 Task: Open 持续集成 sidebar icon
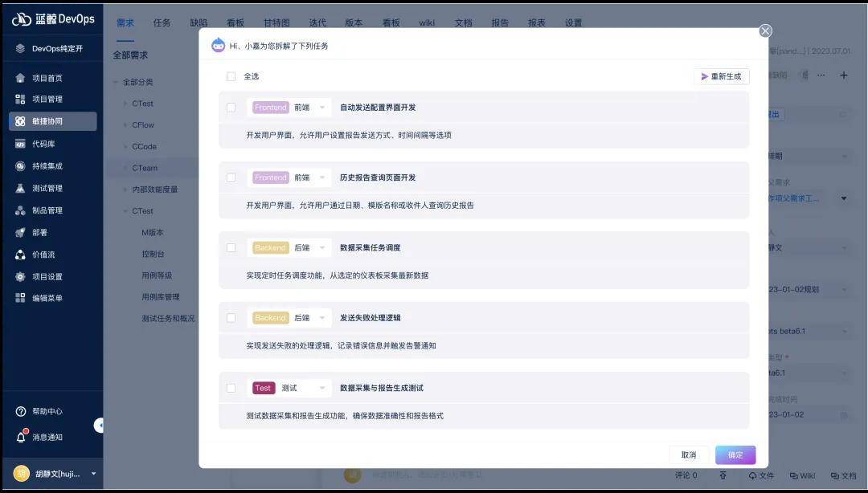[20, 166]
